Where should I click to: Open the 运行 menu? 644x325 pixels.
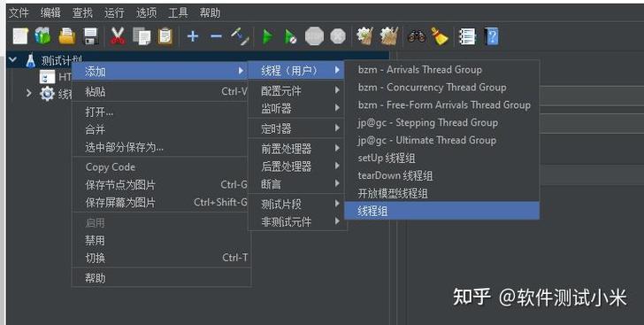pos(114,12)
